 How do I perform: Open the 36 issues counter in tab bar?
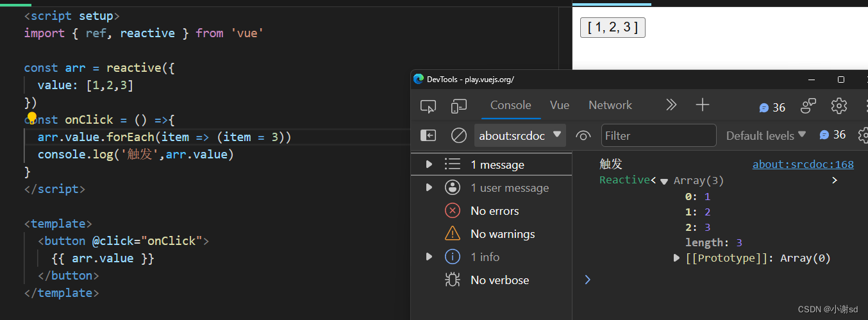(772, 107)
